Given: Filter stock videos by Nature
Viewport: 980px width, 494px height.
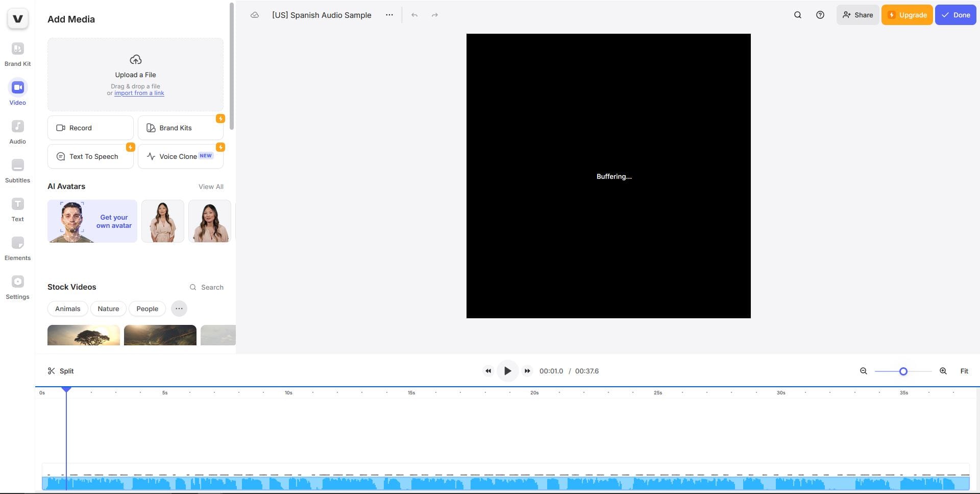Looking at the screenshot, I should [x=108, y=309].
